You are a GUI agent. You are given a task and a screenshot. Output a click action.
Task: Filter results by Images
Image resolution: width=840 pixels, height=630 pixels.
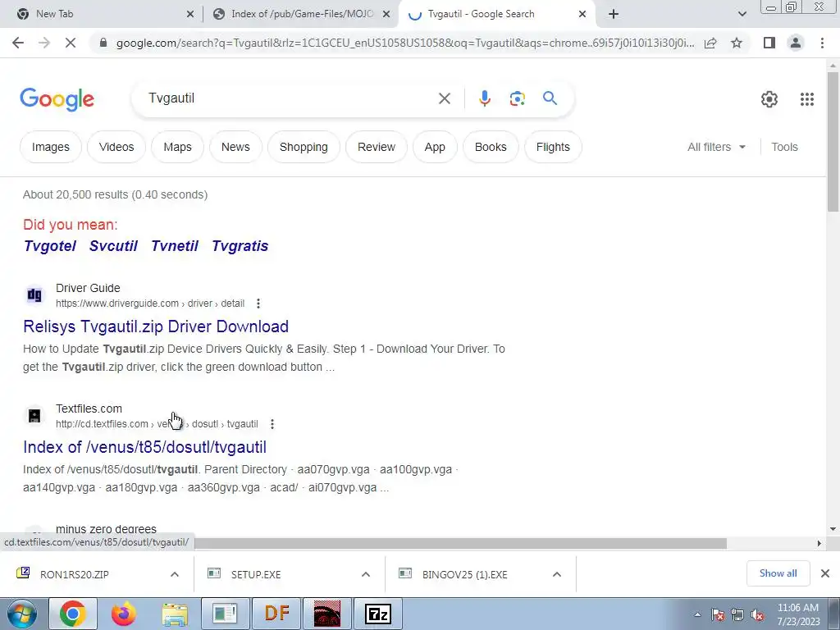coord(50,147)
